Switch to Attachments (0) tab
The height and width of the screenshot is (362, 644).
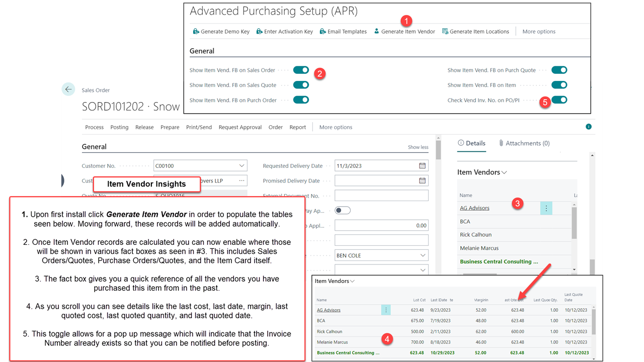[x=524, y=143]
